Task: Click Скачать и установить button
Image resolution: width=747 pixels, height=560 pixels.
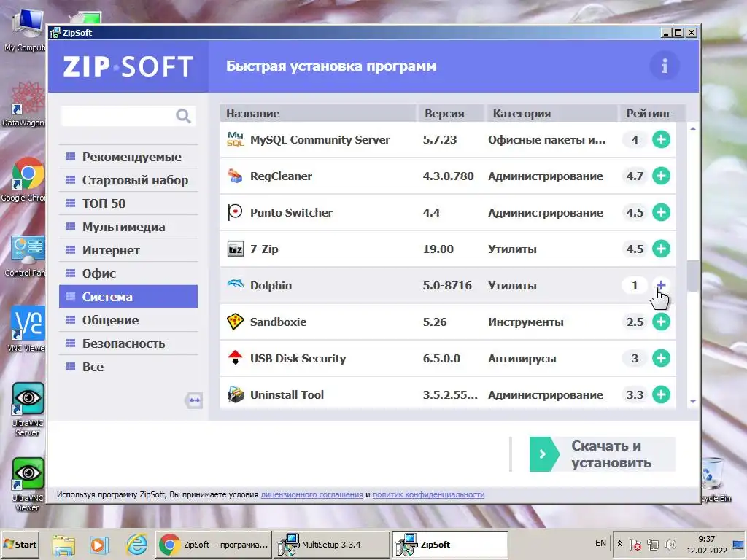Action: [x=602, y=454]
